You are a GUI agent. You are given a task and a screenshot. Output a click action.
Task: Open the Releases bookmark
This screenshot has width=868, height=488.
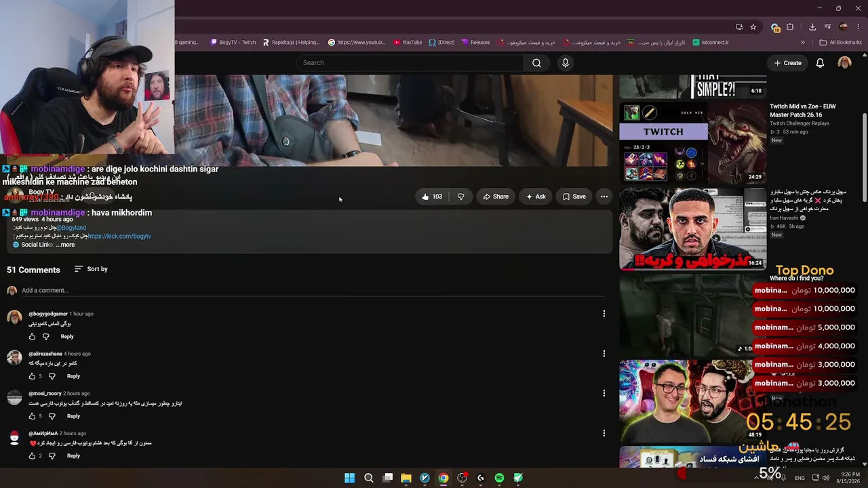tap(475, 42)
